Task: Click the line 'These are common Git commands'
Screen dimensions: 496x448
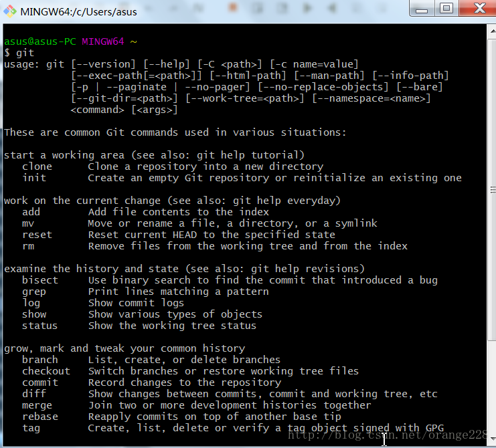Action: (175, 132)
